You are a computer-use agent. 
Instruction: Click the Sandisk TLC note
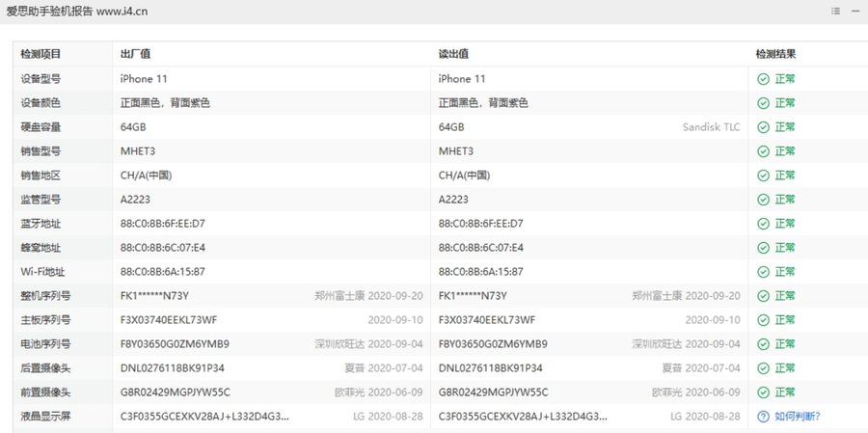712,127
